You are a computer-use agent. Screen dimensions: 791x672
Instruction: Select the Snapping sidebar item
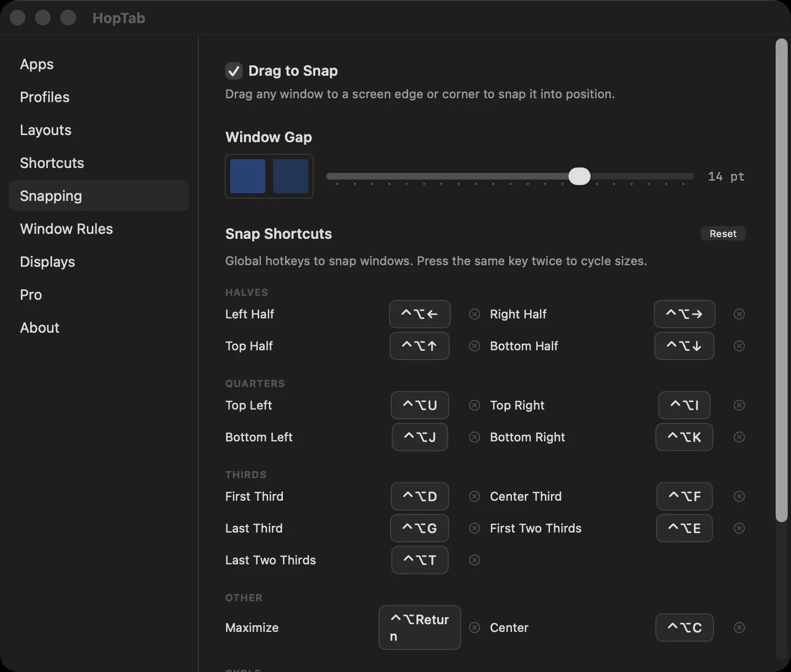pos(99,196)
